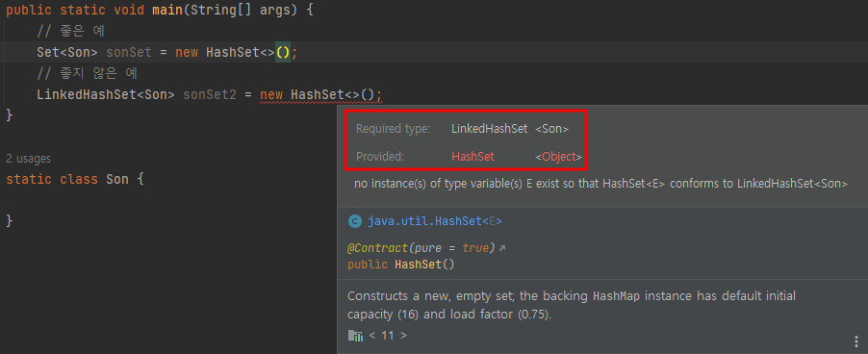Click the '2 usages' inlay hint

28,159
